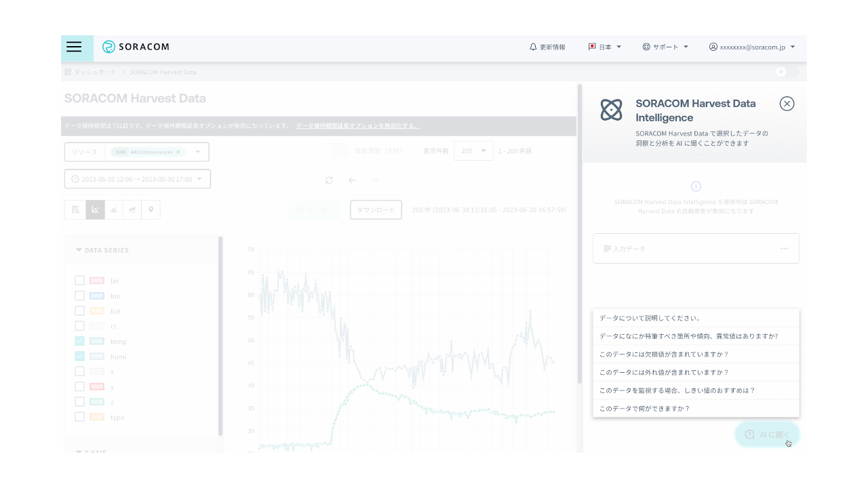Click the Harvest Data Intelligence atom icon
The height and width of the screenshot is (488, 868).
(611, 110)
